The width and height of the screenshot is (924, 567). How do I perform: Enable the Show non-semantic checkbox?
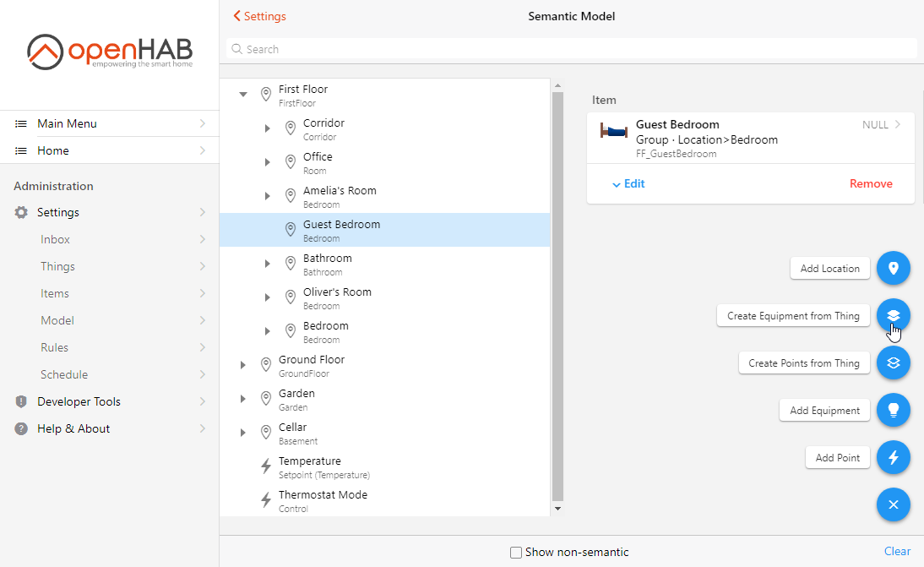tap(516, 553)
